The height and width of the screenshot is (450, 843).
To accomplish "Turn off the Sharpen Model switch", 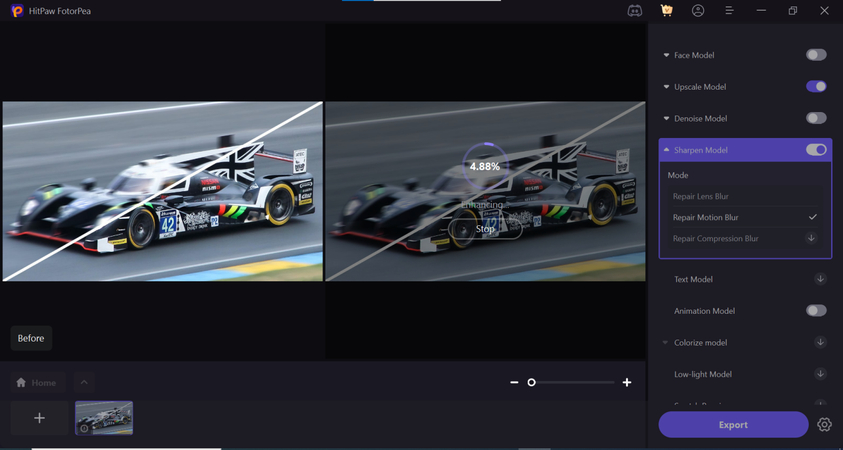I will tap(816, 150).
